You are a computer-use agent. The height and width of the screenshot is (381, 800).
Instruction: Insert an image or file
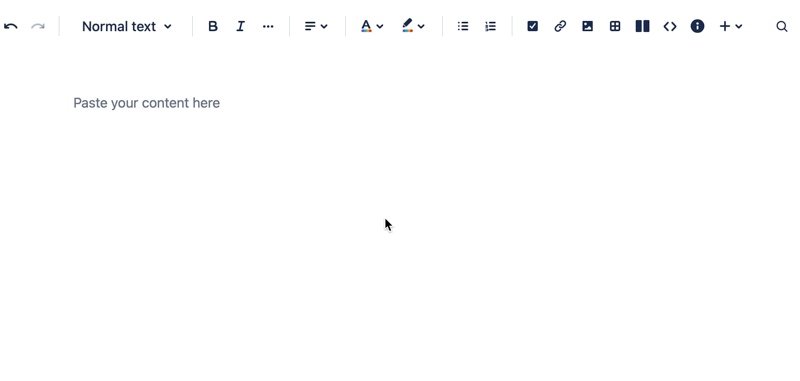point(587,26)
